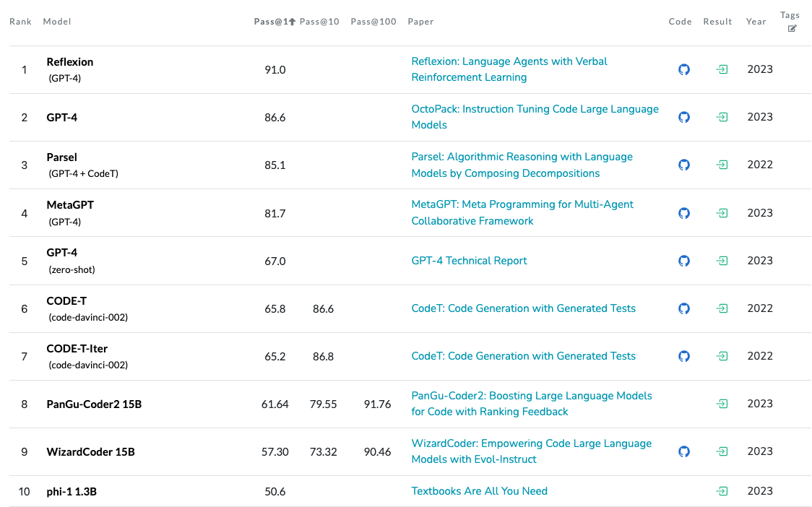Open the result icon for Parsel
Screen dimensions: 812x507
point(722,165)
